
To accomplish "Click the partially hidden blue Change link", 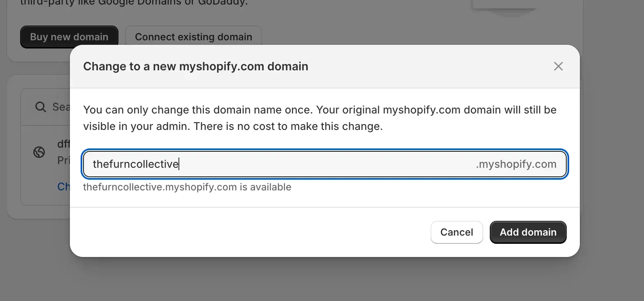I will (64, 187).
